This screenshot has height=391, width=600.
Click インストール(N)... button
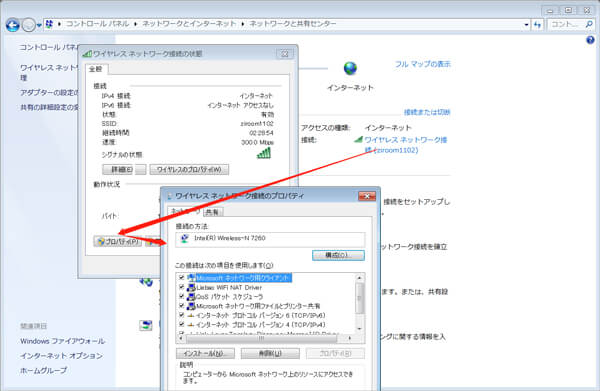(205, 354)
